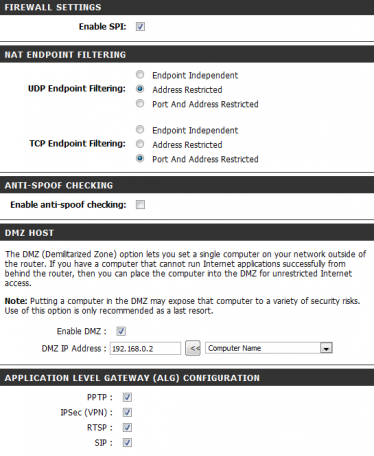Click the DMZ IP Address input field
The width and height of the screenshot is (374, 456).
(x=145, y=349)
